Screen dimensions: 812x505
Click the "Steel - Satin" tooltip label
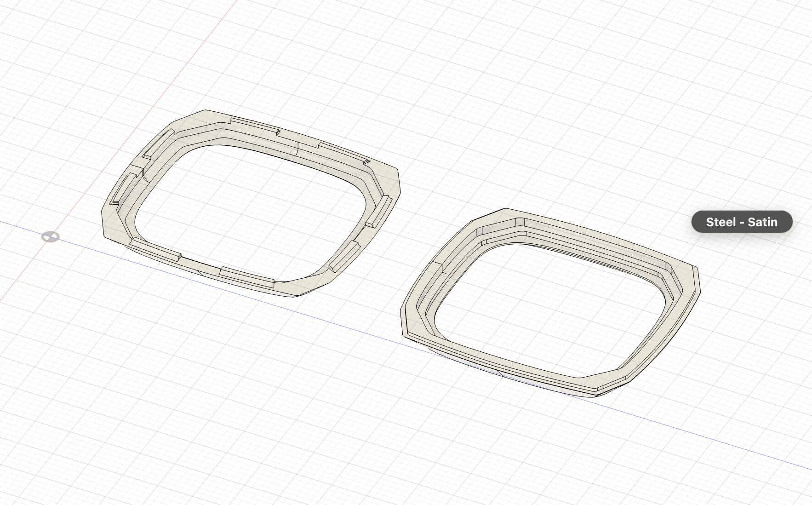pyautogui.click(x=742, y=222)
